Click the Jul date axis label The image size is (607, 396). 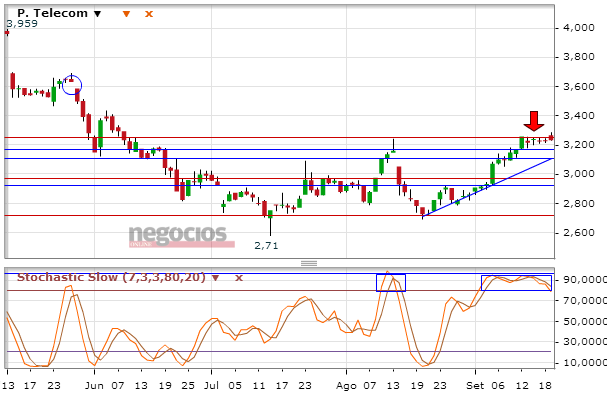[211, 386]
